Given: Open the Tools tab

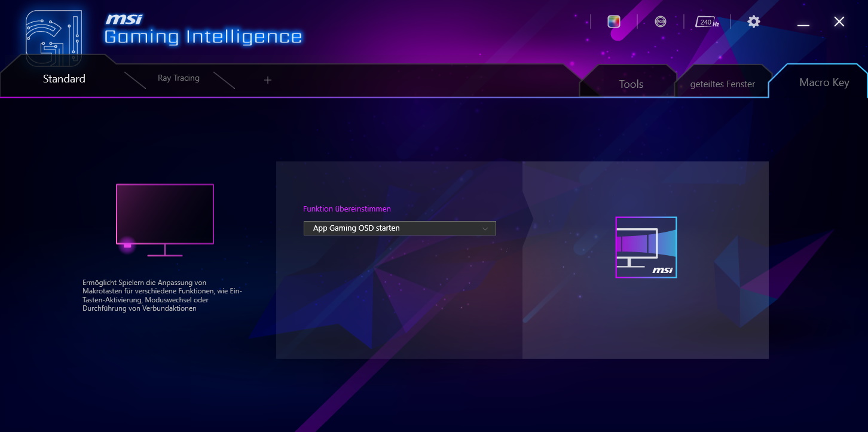Looking at the screenshot, I should click(631, 84).
